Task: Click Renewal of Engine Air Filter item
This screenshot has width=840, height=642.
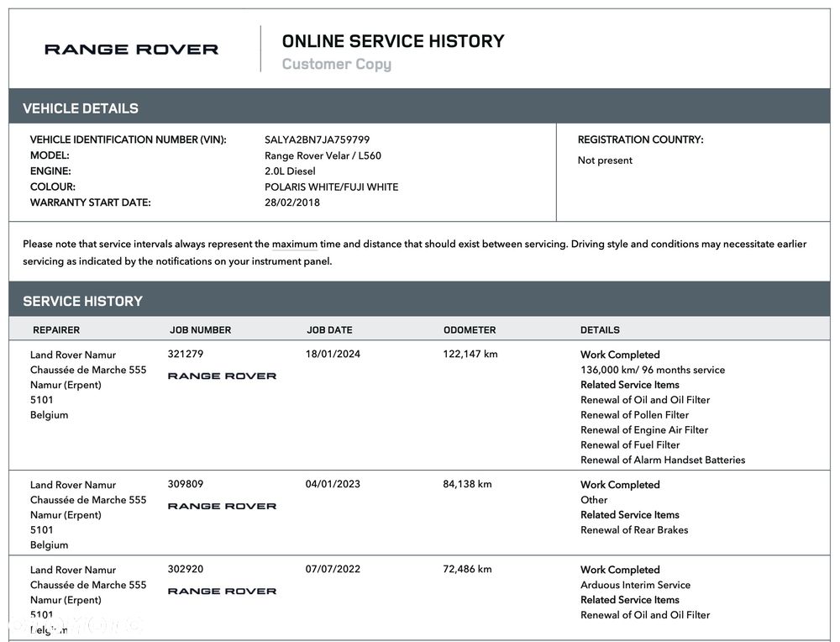Action: tap(644, 429)
